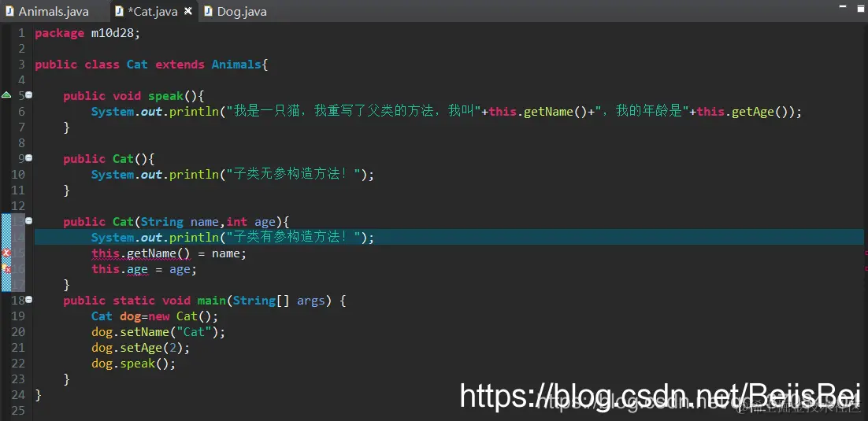868x421 pixels.
Task: Click the overview ruler error mark for this.getName() line
Action: [866, 253]
